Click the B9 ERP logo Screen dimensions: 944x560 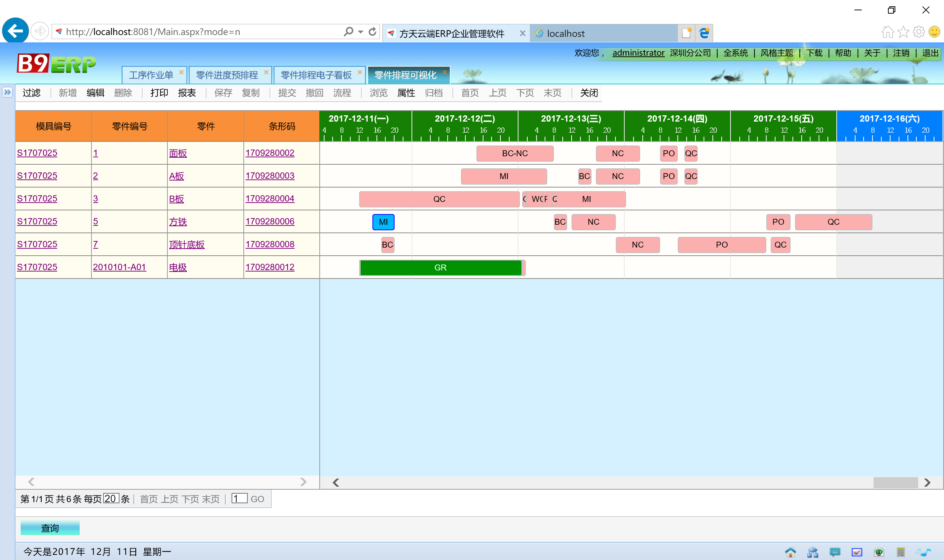57,63
